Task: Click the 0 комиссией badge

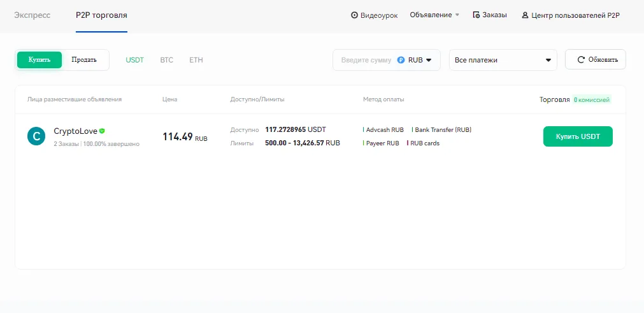Action: click(592, 100)
